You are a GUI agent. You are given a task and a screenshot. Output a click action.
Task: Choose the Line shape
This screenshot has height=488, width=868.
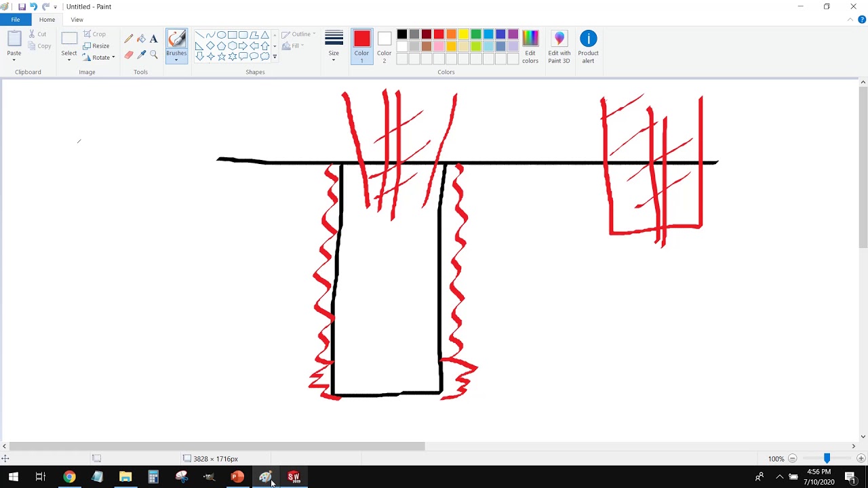click(199, 35)
